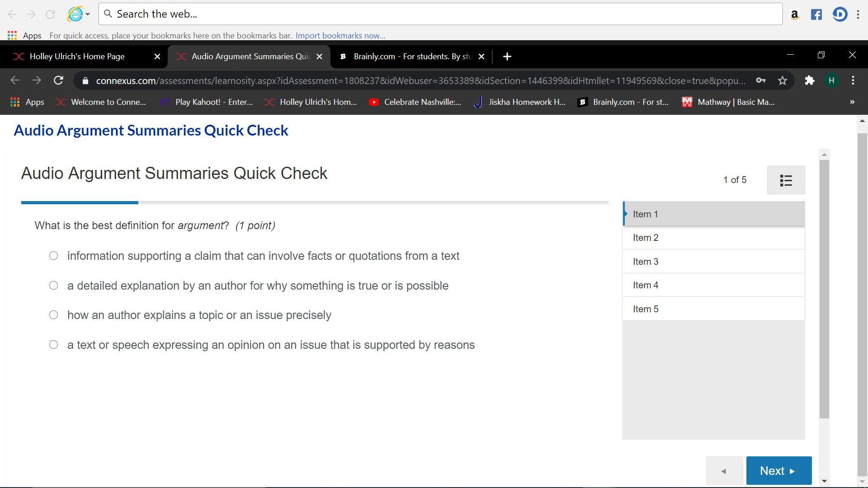Open Chrome three-dot menu
The width and height of the screenshot is (868, 488).
pyautogui.click(x=853, y=81)
